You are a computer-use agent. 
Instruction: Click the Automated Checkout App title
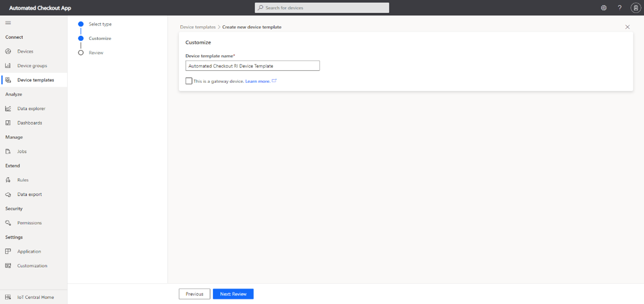point(40,8)
